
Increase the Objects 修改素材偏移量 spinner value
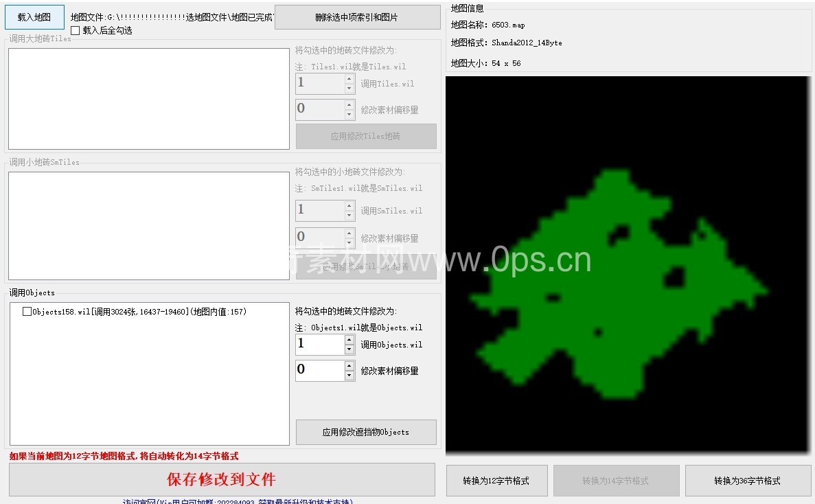[349, 365]
